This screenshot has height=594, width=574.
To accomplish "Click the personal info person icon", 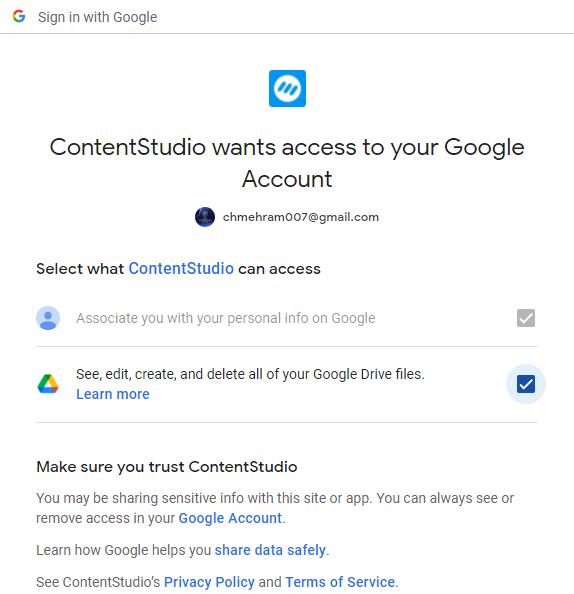I will [x=48, y=318].
